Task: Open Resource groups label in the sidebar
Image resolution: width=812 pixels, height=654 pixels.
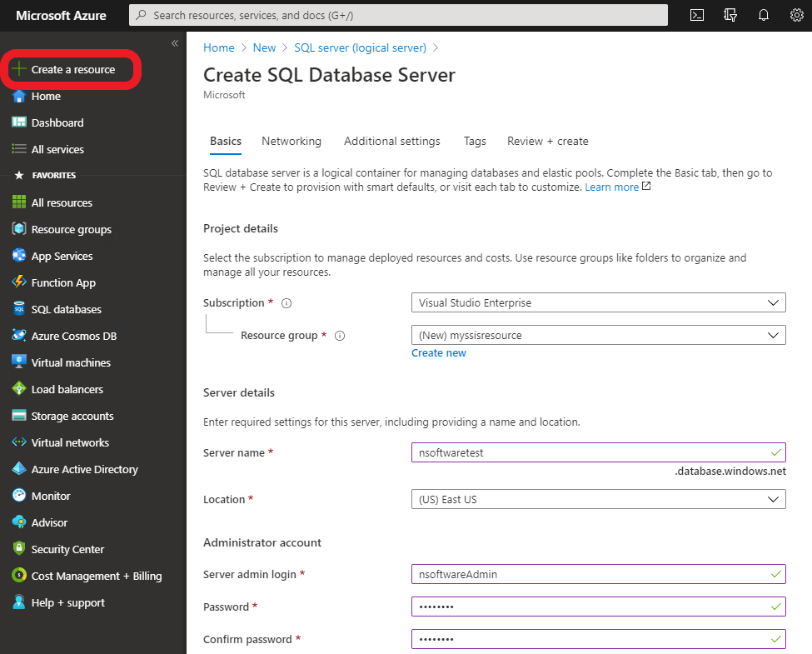Action: (x=72, y=230)
